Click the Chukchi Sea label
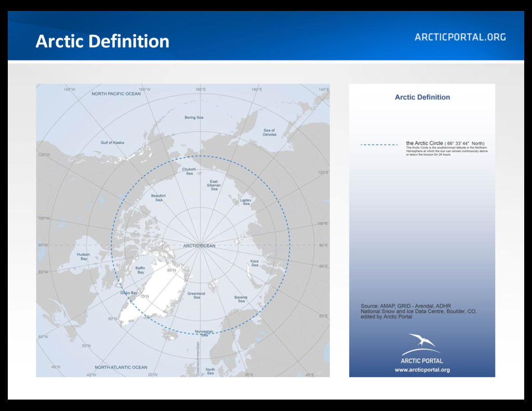 coord(189,171)
